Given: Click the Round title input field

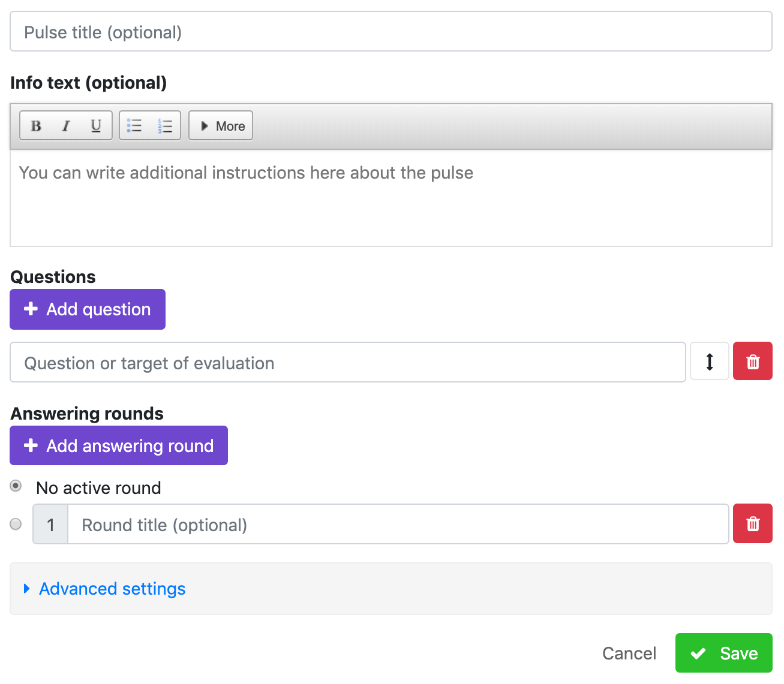Looking at the screenshot, I should tap(398, 525).
